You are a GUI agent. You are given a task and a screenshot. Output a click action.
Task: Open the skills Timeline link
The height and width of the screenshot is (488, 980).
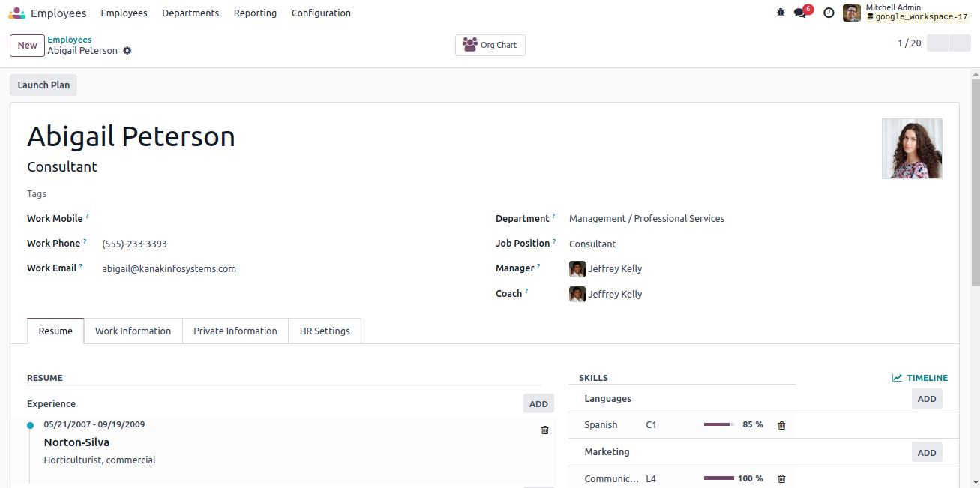[x=920, y=378]
